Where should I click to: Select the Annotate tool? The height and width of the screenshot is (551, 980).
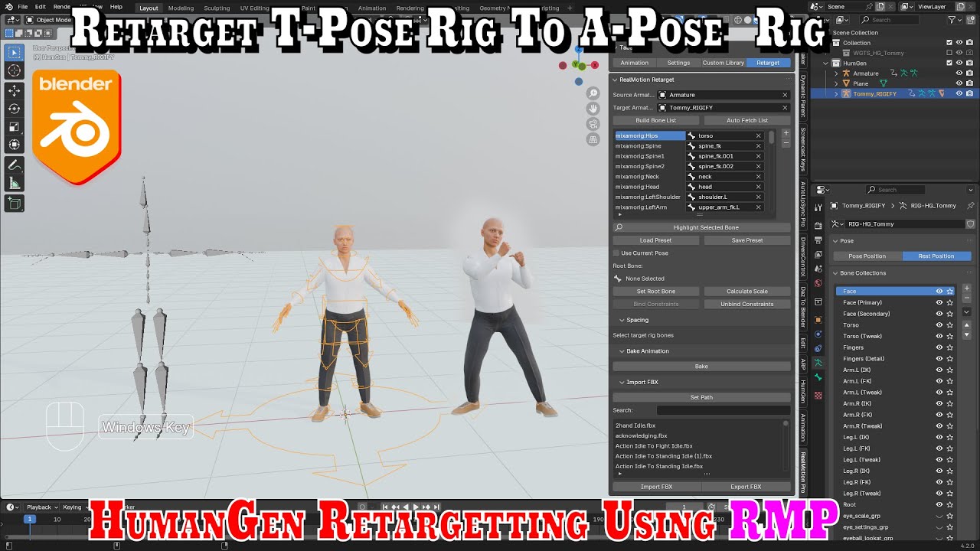point(14,165)
